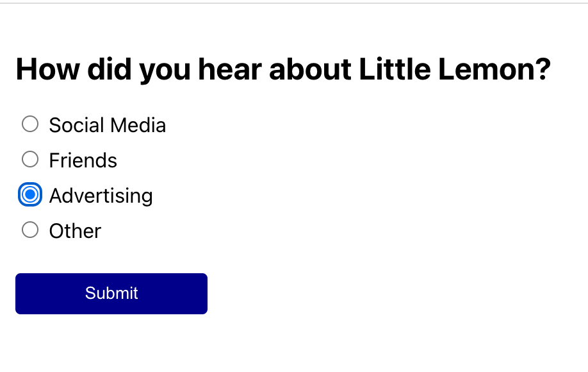Switch the selection to Other
The height and width of the screenshot is (372, 588).
pyautogui.click(x=30, y=230)
